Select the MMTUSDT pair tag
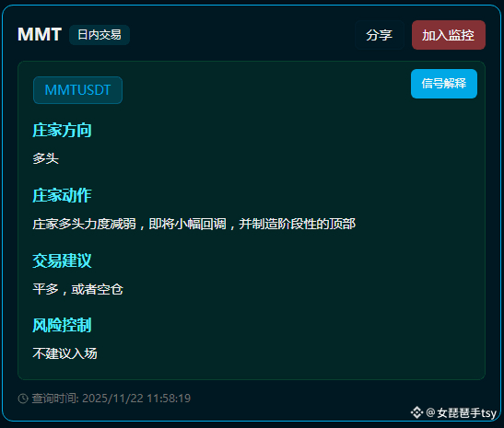504x428 pixels. pos(77,90)
